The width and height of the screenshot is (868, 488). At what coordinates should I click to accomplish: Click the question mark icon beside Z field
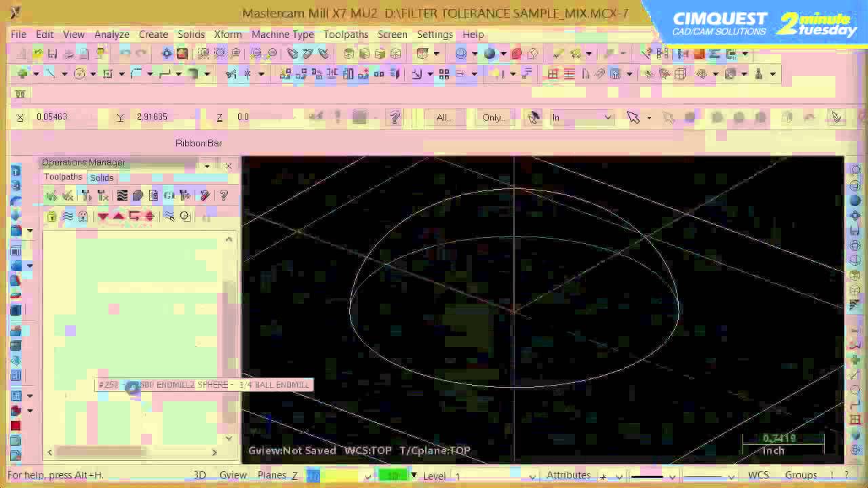(395, 117)
